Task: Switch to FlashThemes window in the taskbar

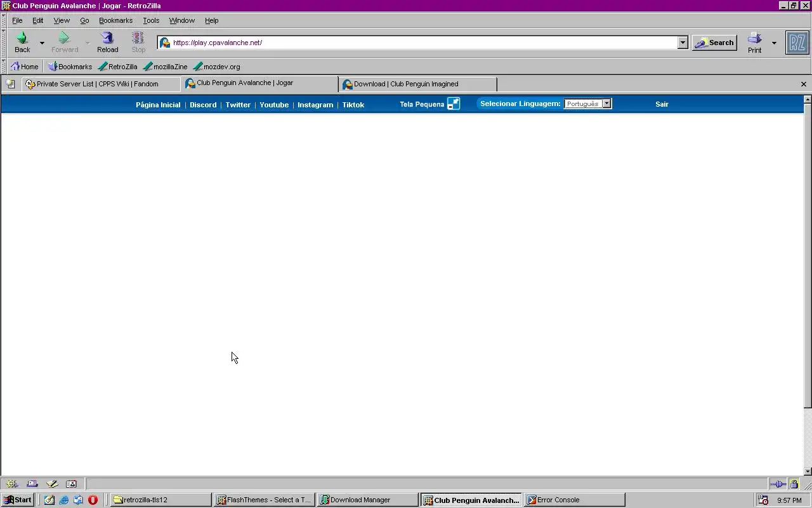Action: pyautogui.click(x=265, y=500)
